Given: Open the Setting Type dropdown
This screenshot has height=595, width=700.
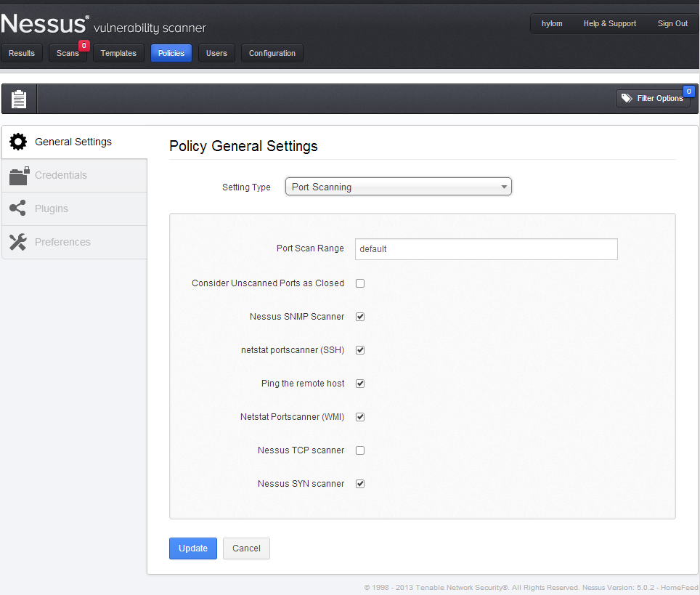Looking at the screenshot, I should 398,187.
